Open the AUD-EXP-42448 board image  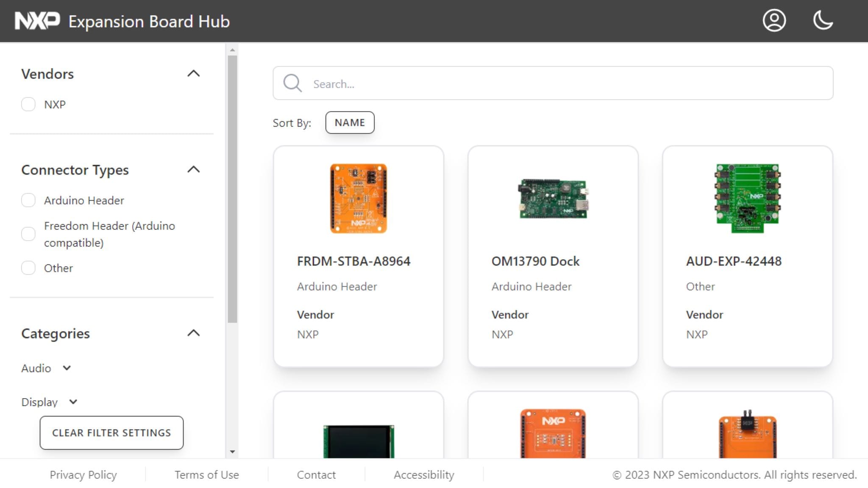click(x=748, y=198)
